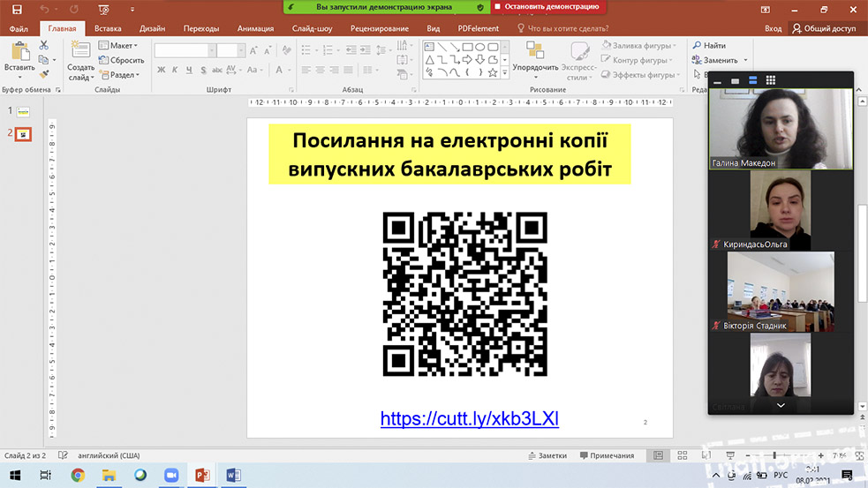Switch Zoom panel to grid view icon
868x488 pixels.
[771, 80]
